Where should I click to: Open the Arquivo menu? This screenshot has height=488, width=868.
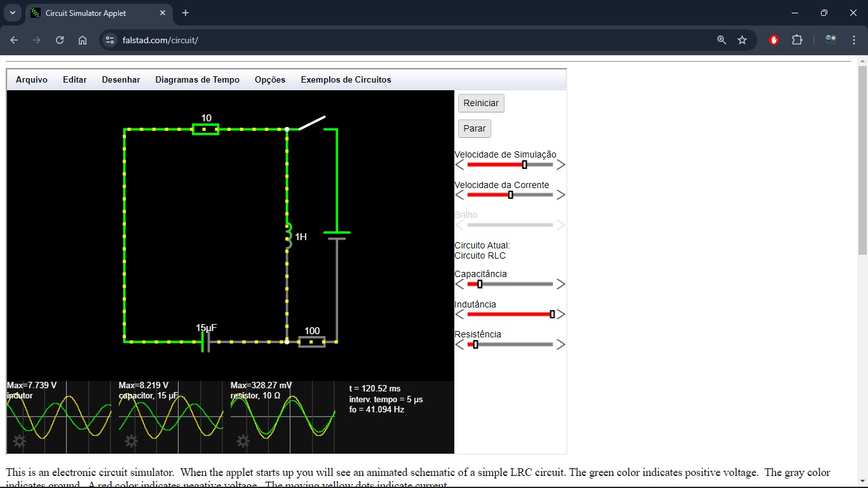point(32,80)
